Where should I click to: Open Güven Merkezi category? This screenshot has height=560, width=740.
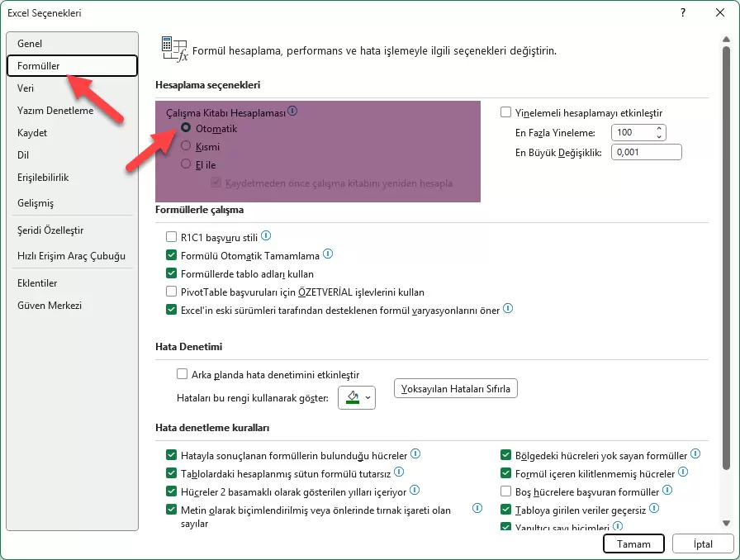point(72,305)
